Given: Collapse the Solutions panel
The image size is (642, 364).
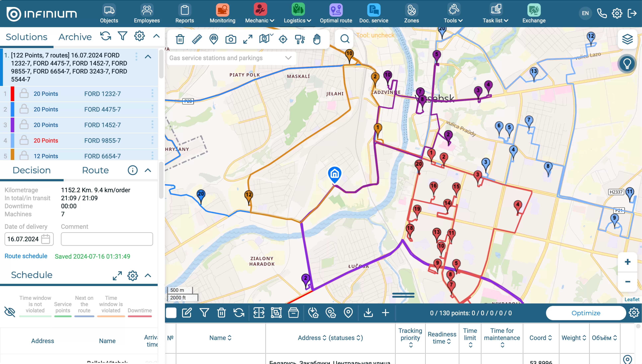Looking at the screenshot, I should (x=156, y=36).
